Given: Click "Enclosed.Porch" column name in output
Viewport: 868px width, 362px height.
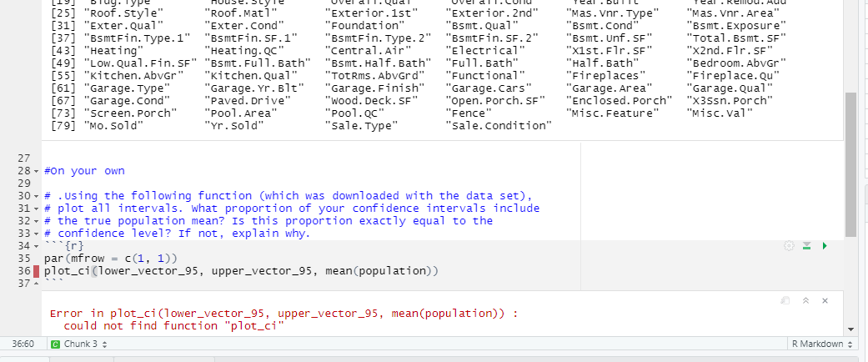Looking at the screenshot, I should pyautogui.click(x=619, y=101).
